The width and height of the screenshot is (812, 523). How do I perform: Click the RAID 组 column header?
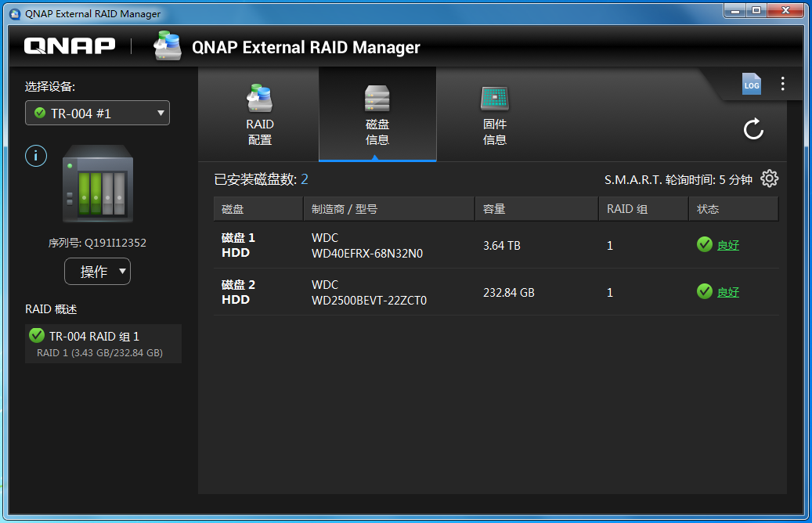(644, 209)
